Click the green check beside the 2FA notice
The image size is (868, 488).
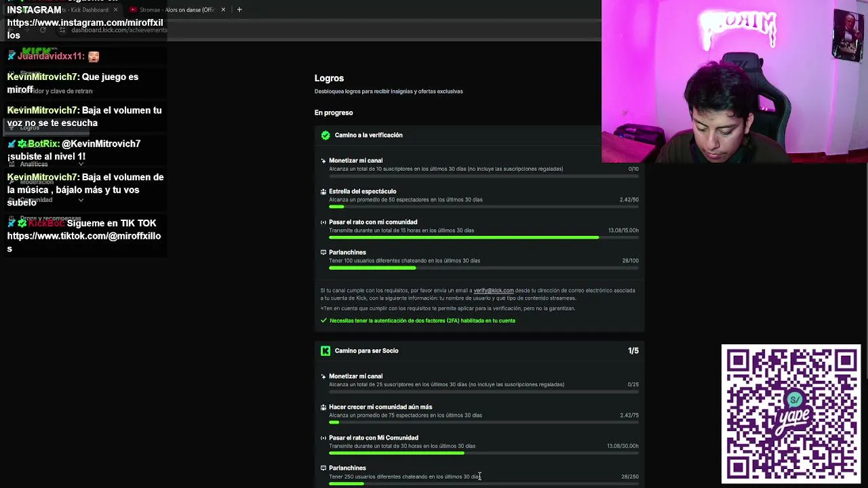[x=323, y=321]
